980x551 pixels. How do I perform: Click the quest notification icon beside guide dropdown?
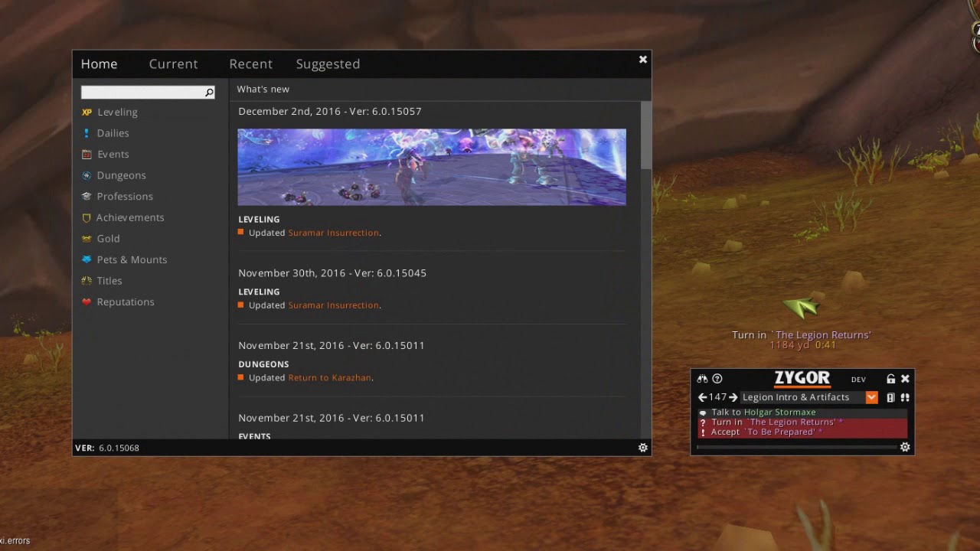(x=890, y=397)
